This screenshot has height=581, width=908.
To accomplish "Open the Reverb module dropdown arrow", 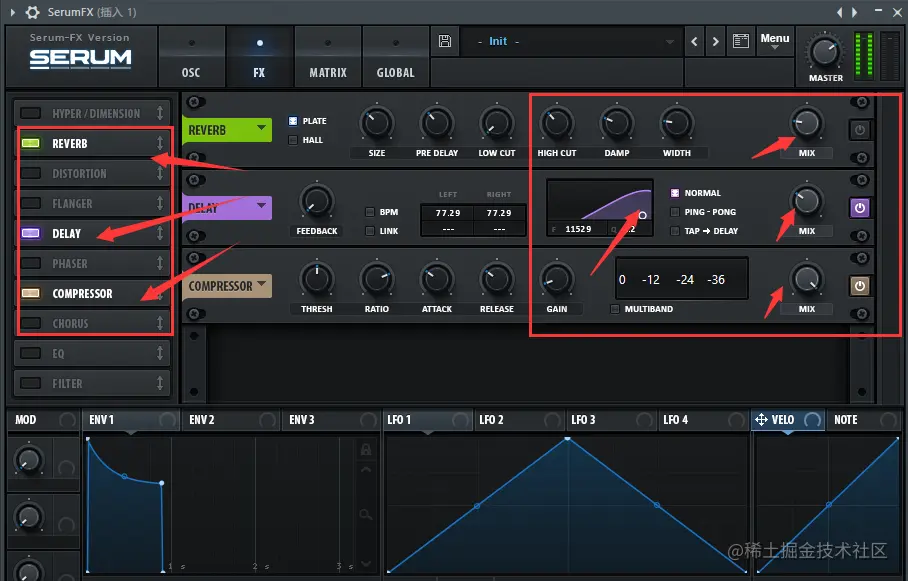I will 261,127.
